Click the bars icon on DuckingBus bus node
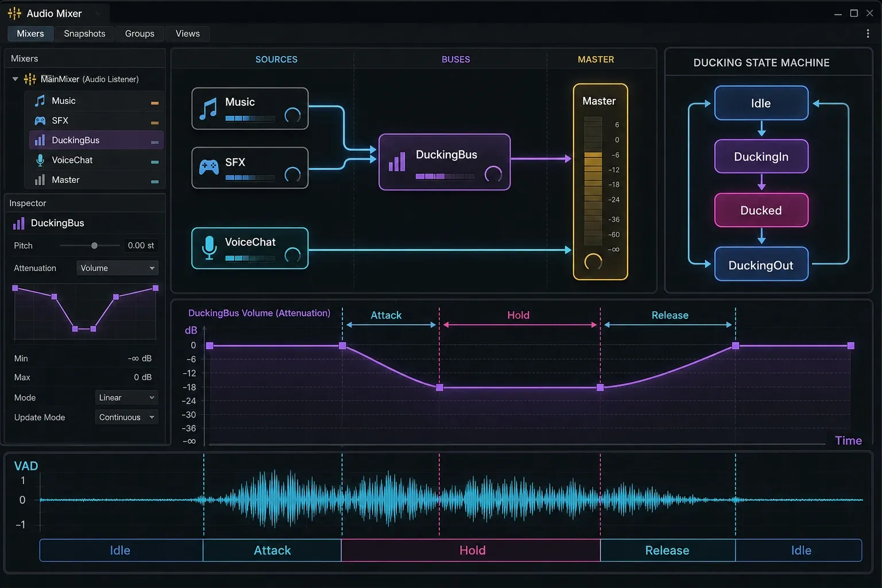The image size is (882, 588). pos(397,162)
